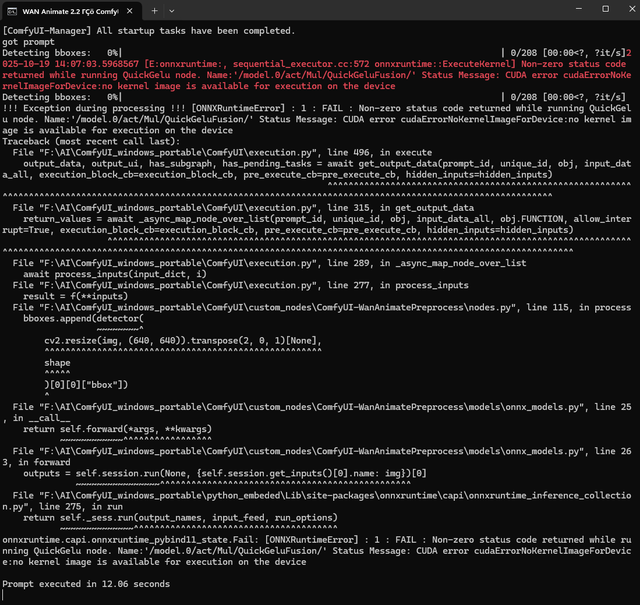
Task: Click the text "line 277, in process_inputs"
Action: point(398,285)
